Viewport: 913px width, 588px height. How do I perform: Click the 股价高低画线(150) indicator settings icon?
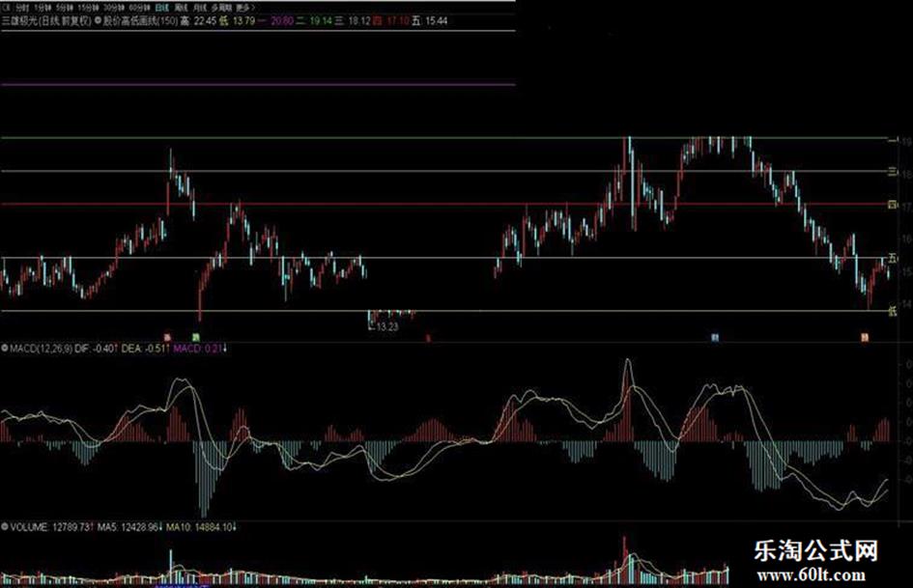[98, 21]
